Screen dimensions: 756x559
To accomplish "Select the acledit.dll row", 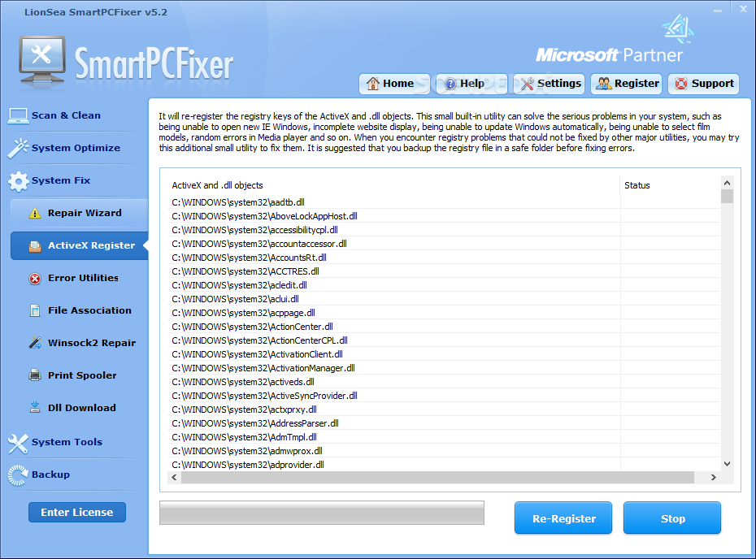I will pos(444,285).
